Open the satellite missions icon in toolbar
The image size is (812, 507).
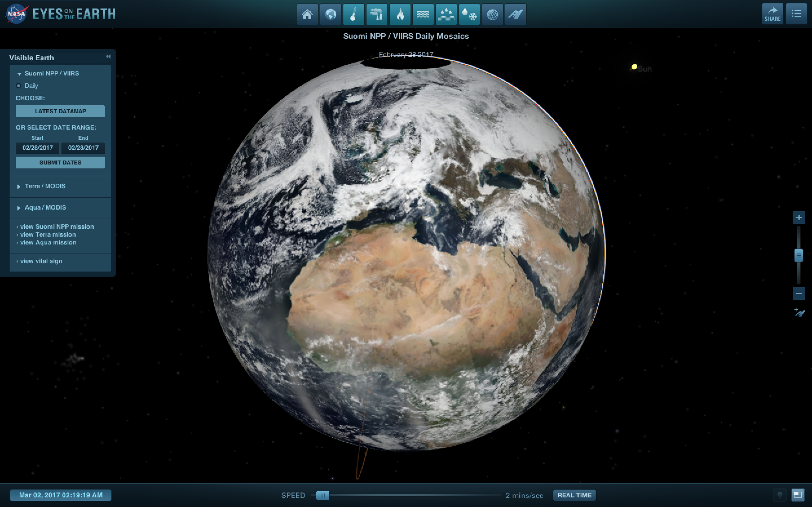tap(515, 14)
